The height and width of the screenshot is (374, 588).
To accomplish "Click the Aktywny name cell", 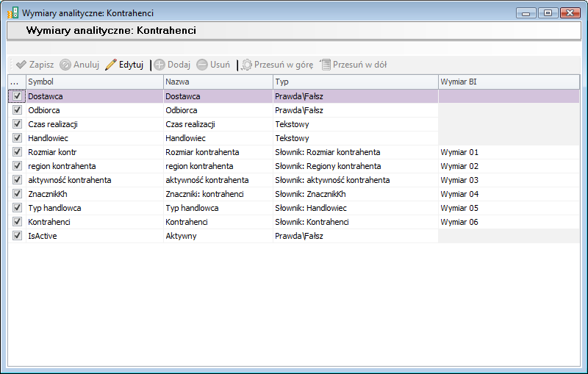I will (218, 236).
